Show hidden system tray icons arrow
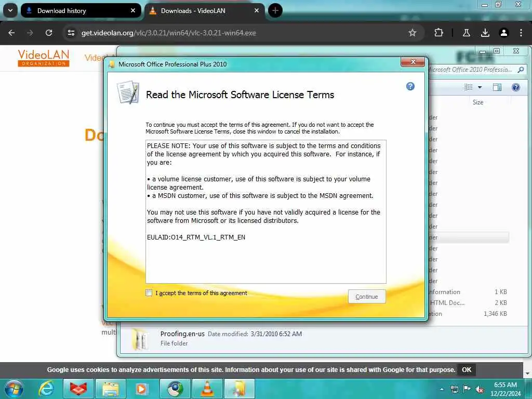The image size is (532, 399). point(442,389)
